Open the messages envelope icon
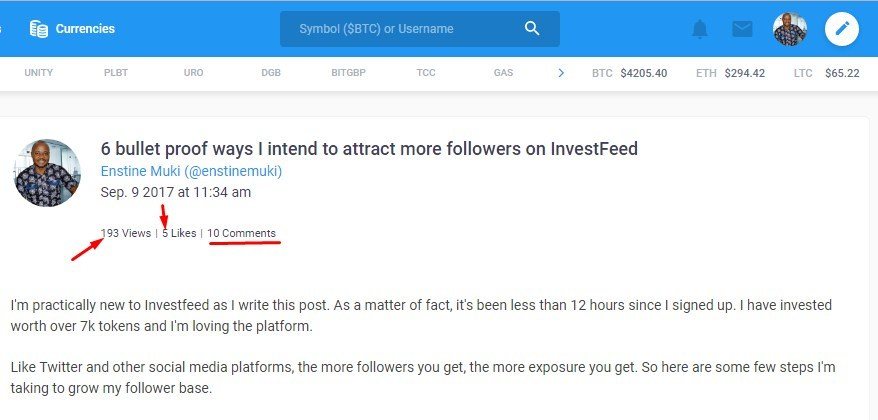The width and height of the screenshot is (878, 420). [742, 29]
